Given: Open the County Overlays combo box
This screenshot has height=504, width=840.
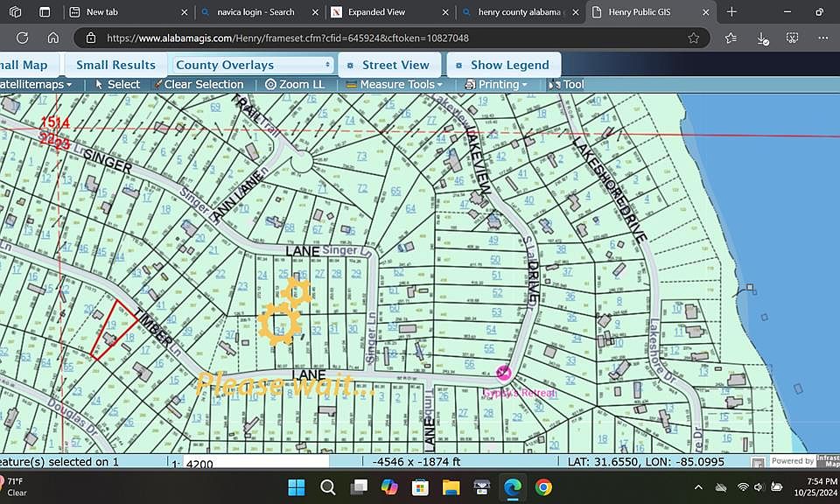Looking at the screenshot, I should tap(254, 65).
